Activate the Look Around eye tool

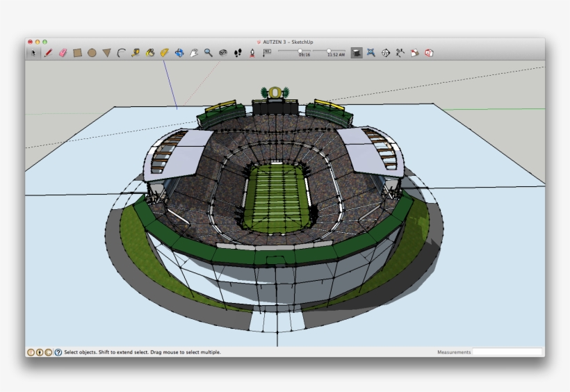pos(223,53)
